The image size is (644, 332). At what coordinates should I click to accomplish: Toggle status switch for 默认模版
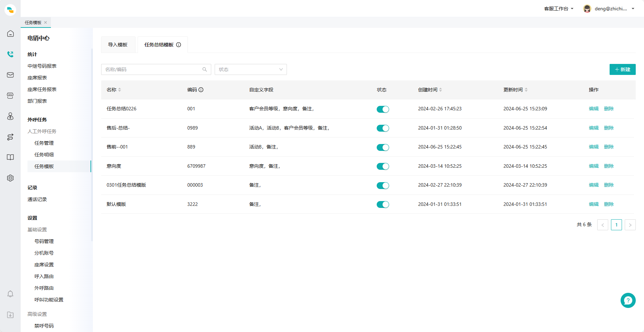click(x=383, y=204)
